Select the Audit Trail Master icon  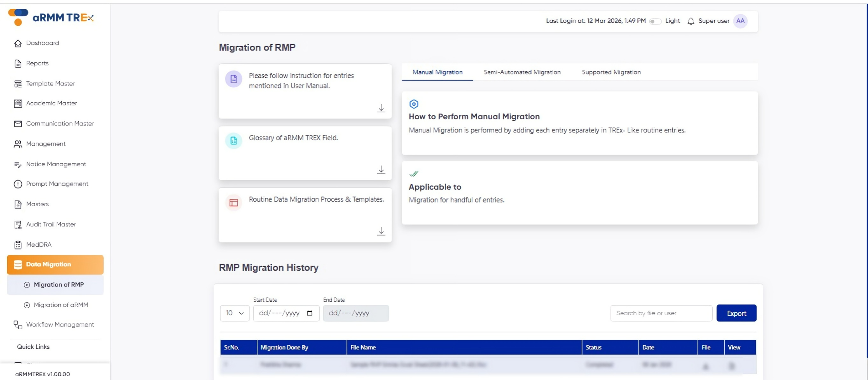(18, 225)
